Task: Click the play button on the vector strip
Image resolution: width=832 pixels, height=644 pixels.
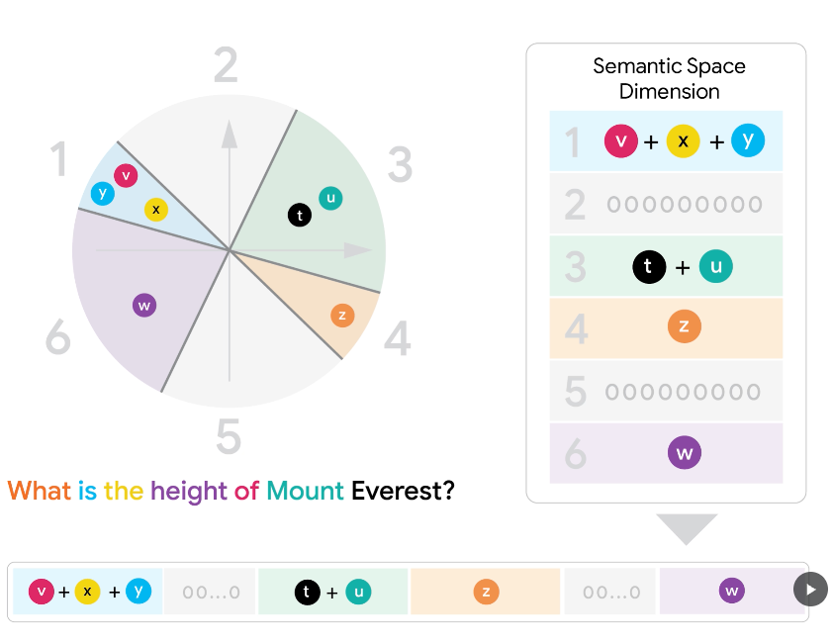Action: [x=810, y=591]
